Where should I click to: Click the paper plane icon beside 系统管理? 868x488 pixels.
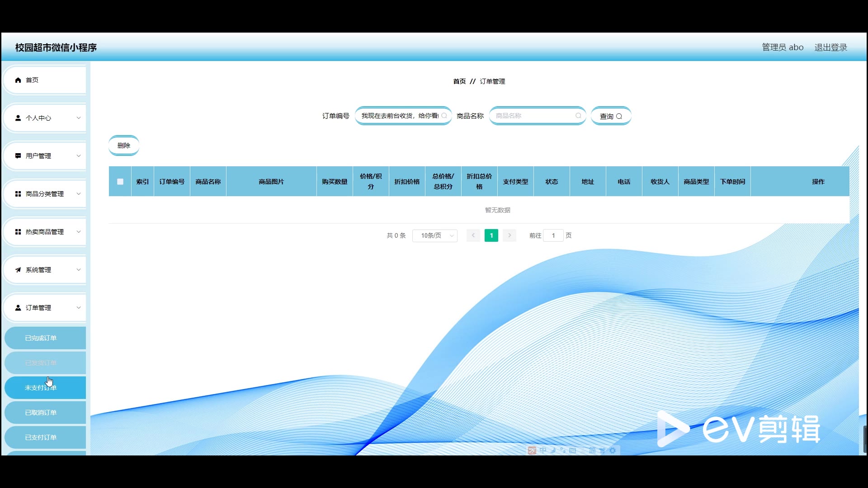(18, 270)
